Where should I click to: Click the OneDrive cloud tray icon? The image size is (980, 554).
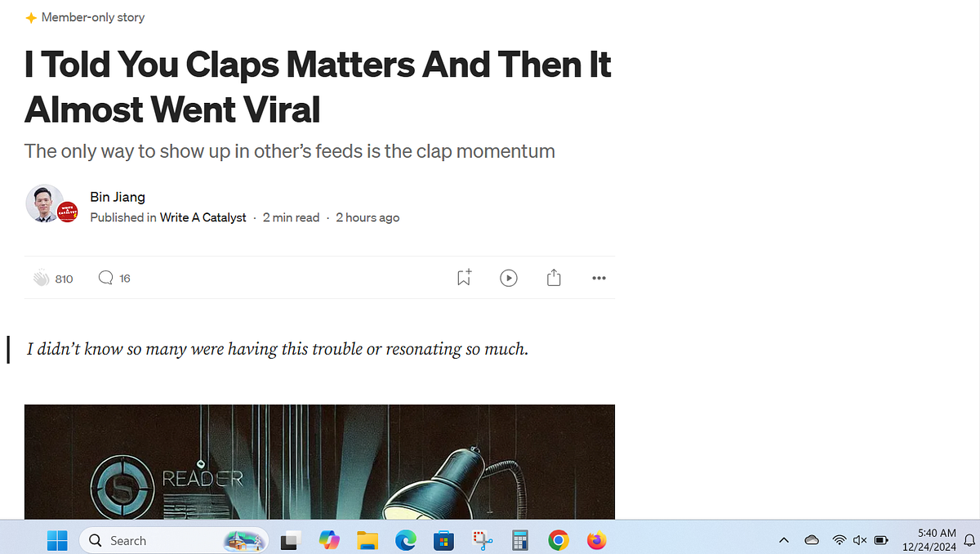(812, 540)
